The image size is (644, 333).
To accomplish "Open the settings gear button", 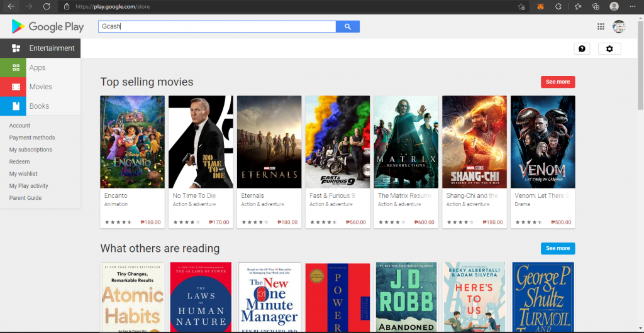I will click(x=609, y=49).
